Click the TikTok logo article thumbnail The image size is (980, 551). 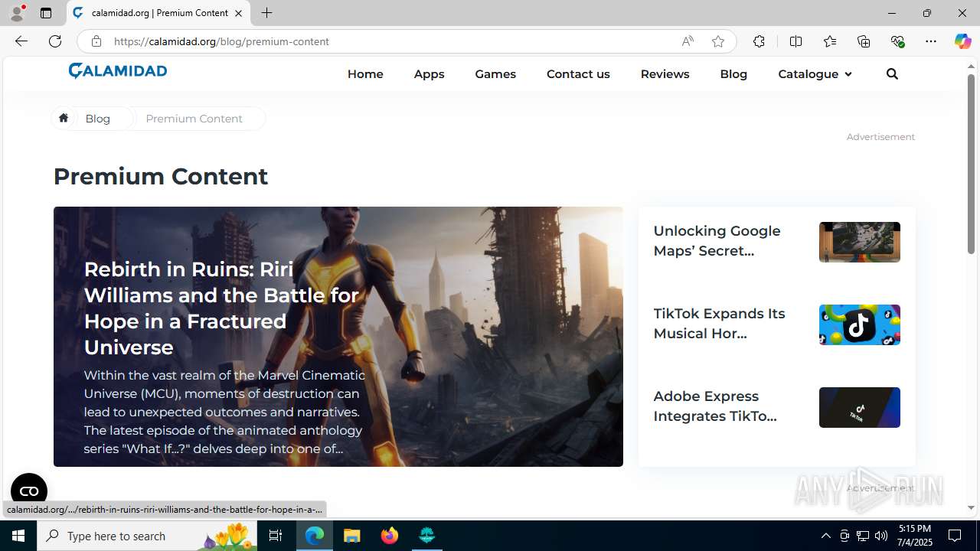pos(859,324)
